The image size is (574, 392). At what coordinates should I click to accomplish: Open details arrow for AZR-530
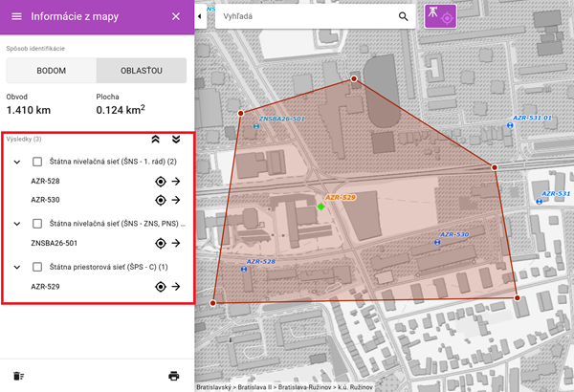pyautogui.click(x=177, y=200)
